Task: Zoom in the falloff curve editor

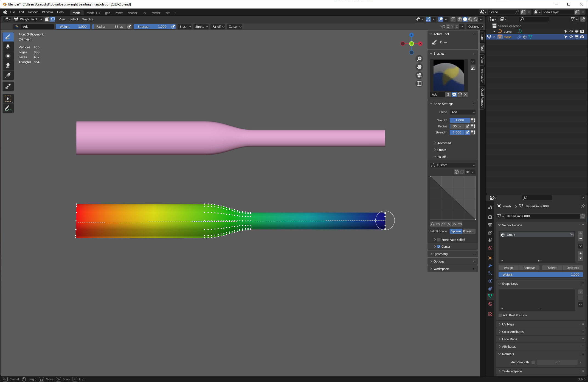Action: point(457,172)
